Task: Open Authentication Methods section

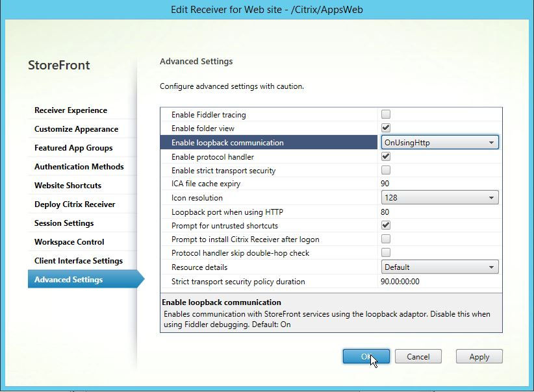Action: point(79,166)
